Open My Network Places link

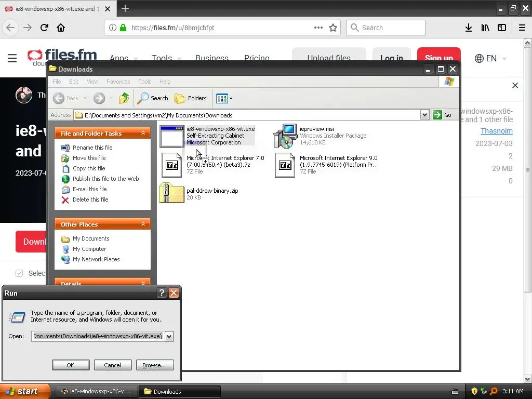tap(96, 259)
